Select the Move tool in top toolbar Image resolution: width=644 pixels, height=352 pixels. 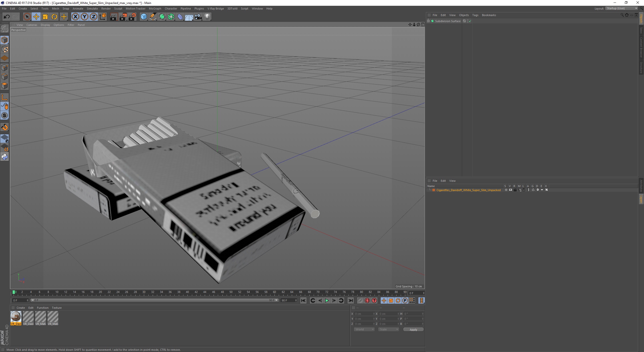(x=36, y=17)
